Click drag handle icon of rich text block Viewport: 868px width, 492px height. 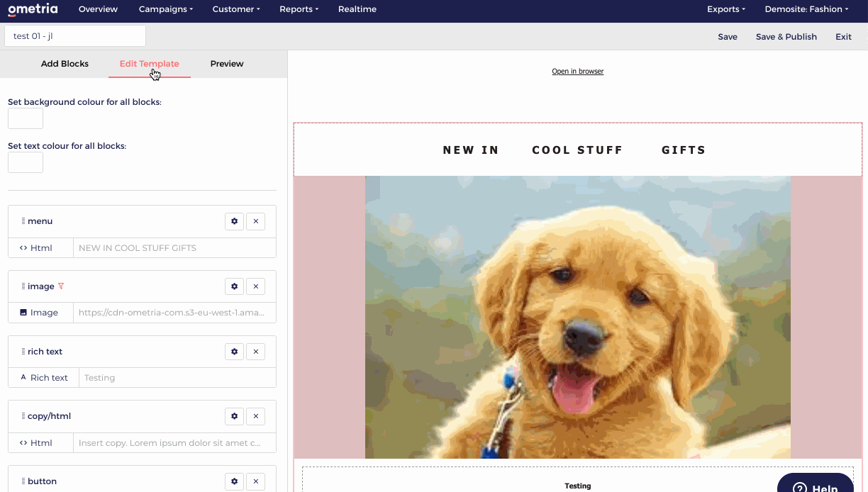pos(23,352)
